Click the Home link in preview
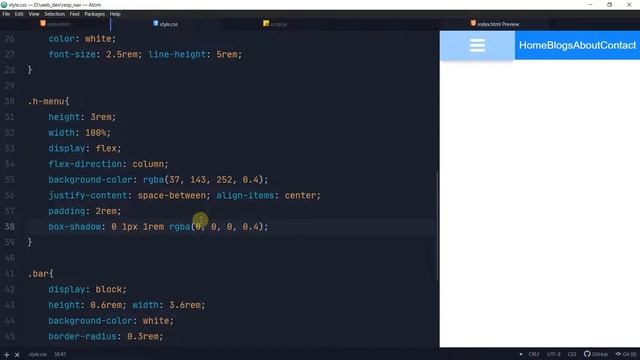The height and width of the screenshot is (360, 640). (533, 45)
